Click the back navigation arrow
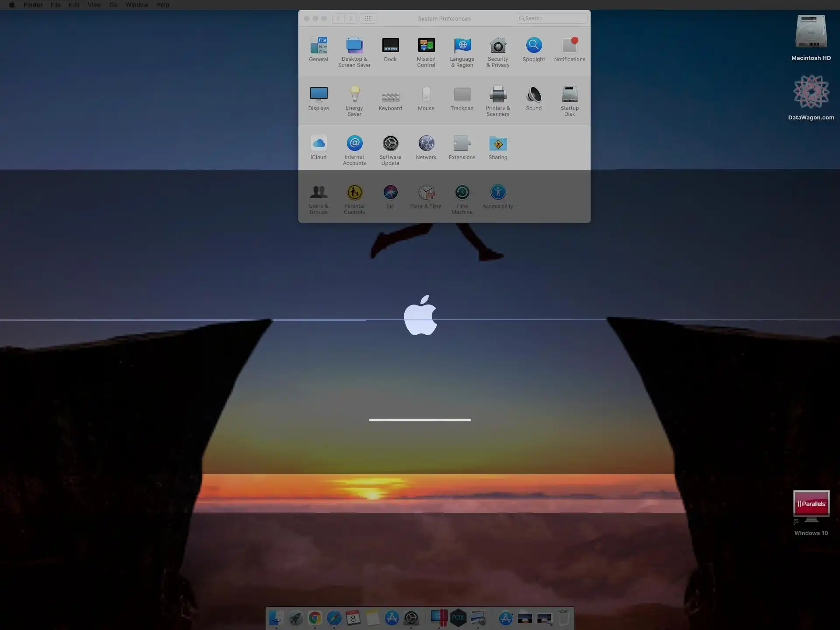840x630 pixels. 338,18
